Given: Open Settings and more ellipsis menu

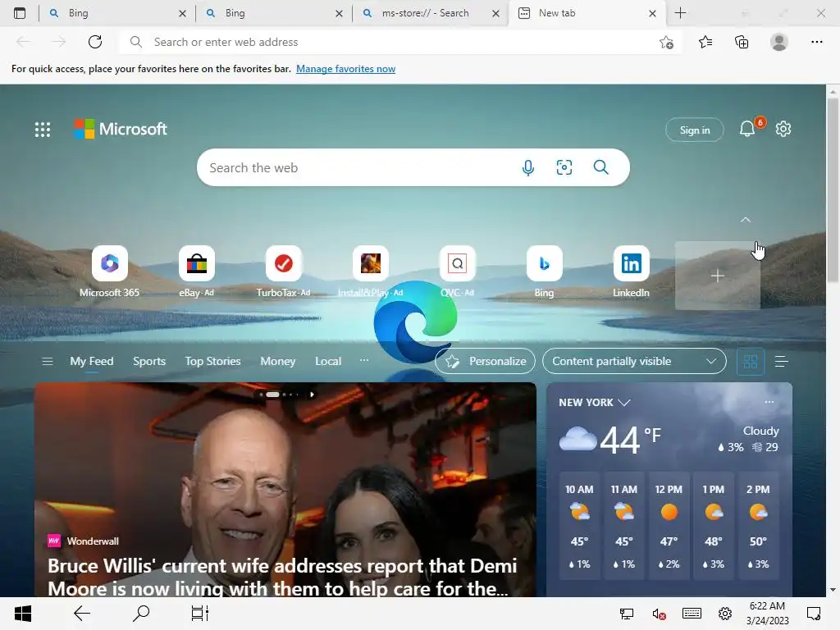Looking at the screenshot, I should tap(816, 42).
